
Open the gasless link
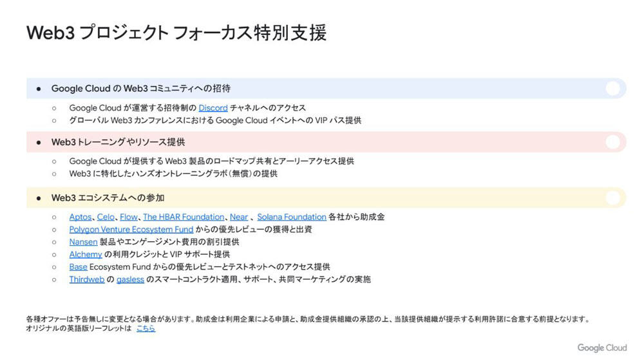tap(130, 280)
